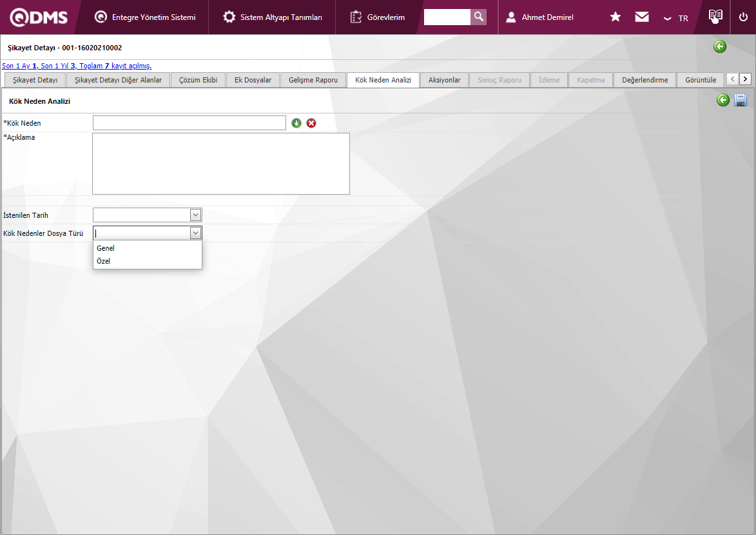
Task: Open the İstenilen Tarih date dropdown
Action: [x=195, y=215]
